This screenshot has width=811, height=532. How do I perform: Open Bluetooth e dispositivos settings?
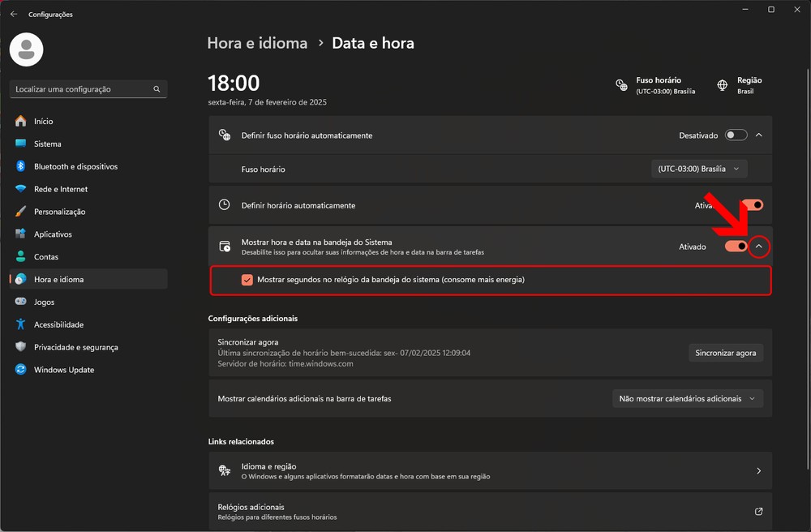pyautogui.click(x=75, y=166)
